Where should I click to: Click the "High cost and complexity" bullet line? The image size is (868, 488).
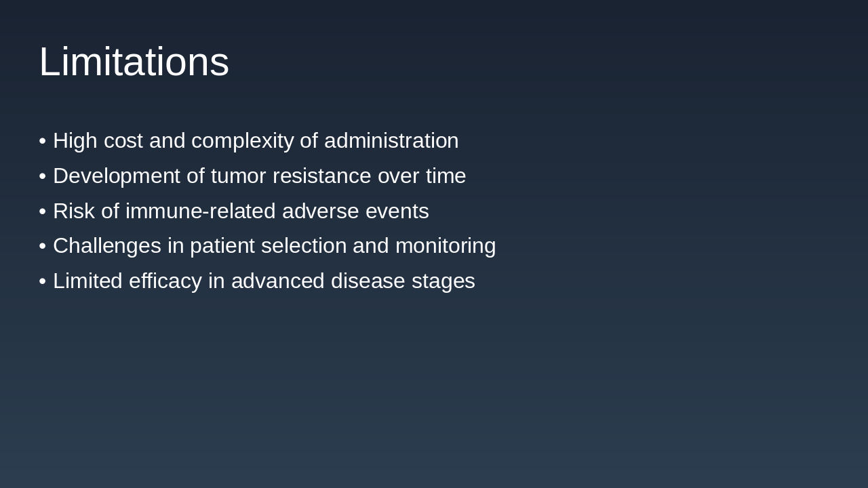(x=255, y=141)
